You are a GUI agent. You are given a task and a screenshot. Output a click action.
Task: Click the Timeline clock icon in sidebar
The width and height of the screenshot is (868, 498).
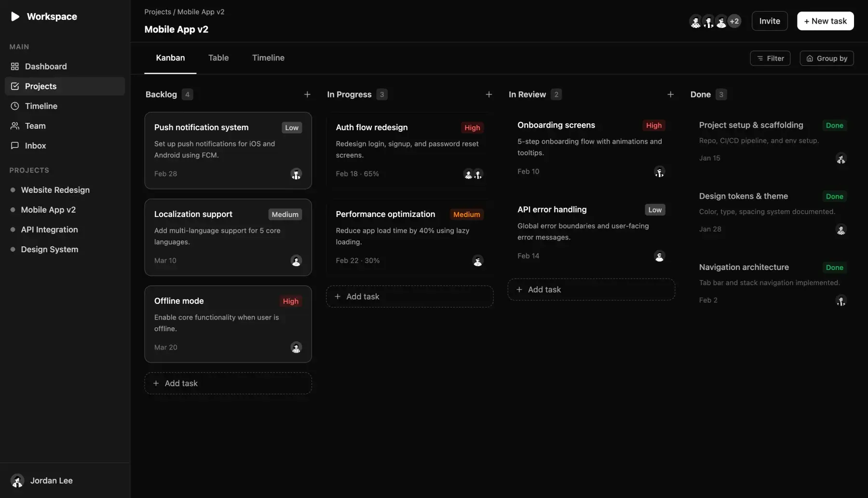tap(15, 106)
